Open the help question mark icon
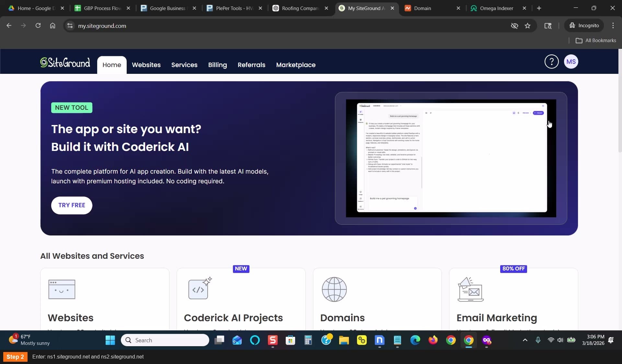This screenshot has height=364, width=622. tap(551, 62)
